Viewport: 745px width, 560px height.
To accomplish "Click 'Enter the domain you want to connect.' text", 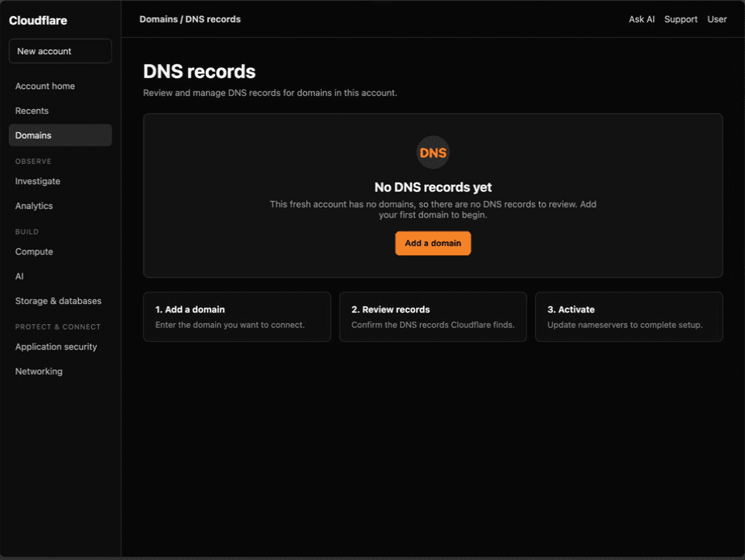I will (x=230, y=325).
